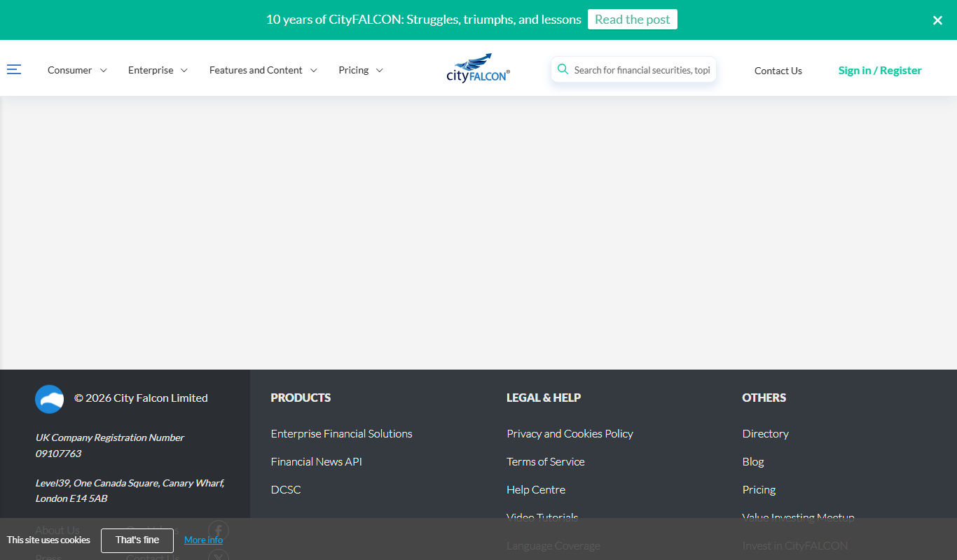Click the search magnifier icon
This screenshot has width=957, height=560.
click(x=563, y=69)
